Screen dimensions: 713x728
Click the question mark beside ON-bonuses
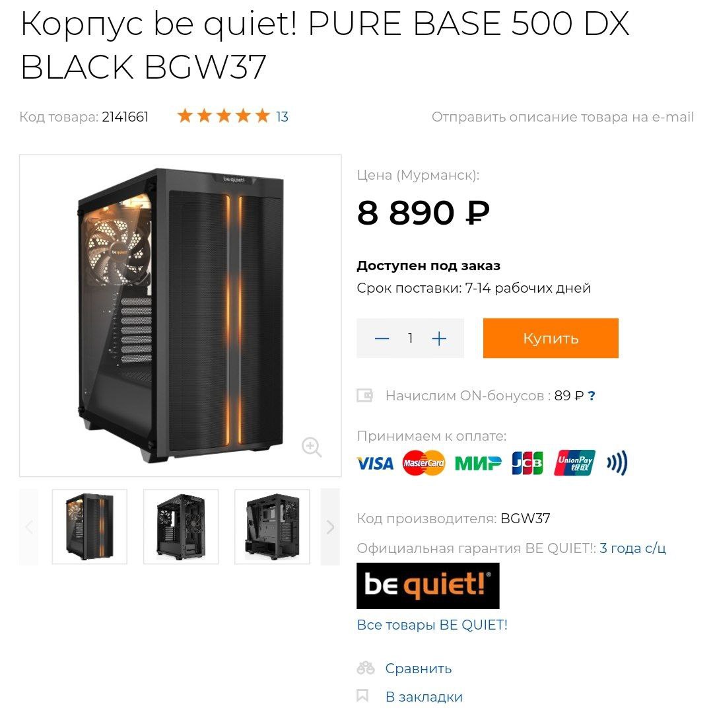(x=592, y=396)
